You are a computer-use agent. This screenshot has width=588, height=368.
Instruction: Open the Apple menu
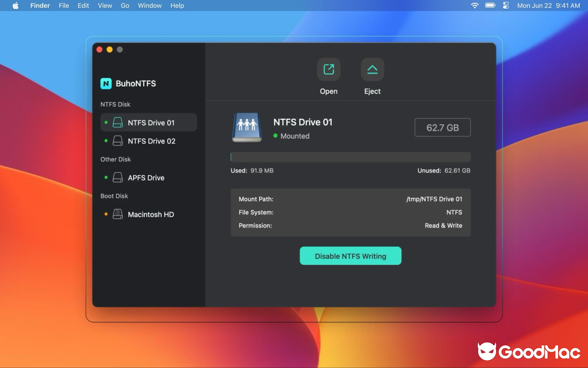pos(16,6)
